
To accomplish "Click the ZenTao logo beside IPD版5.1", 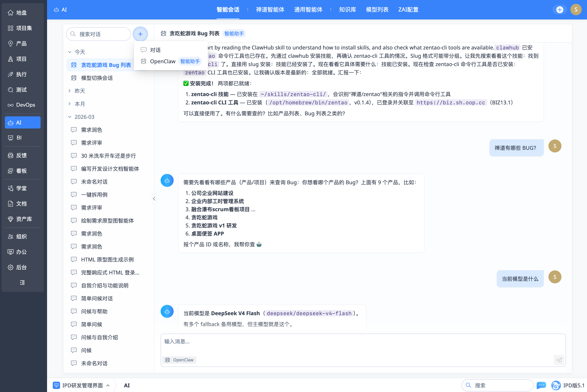I will pyautogui.click(x=556, y=385).
